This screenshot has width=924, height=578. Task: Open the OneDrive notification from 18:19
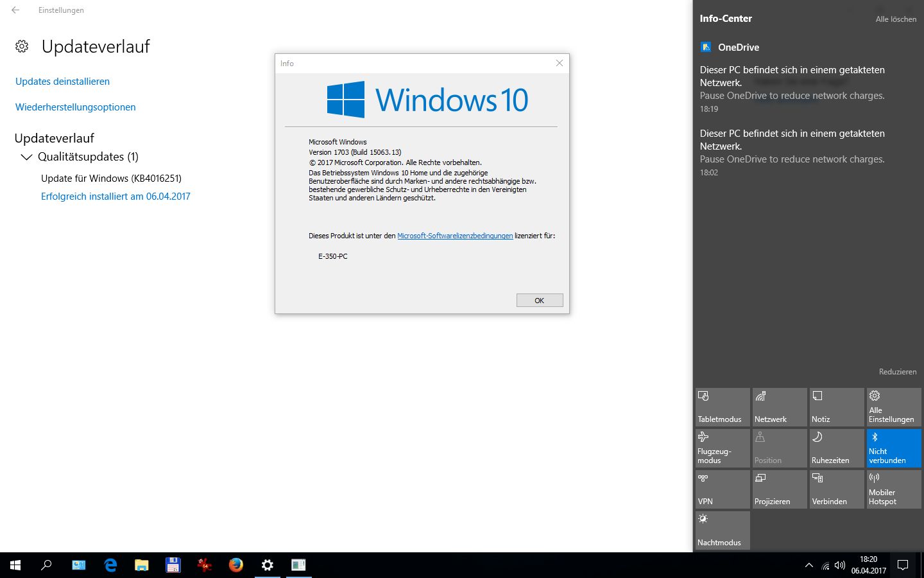(x=807, y=89)
